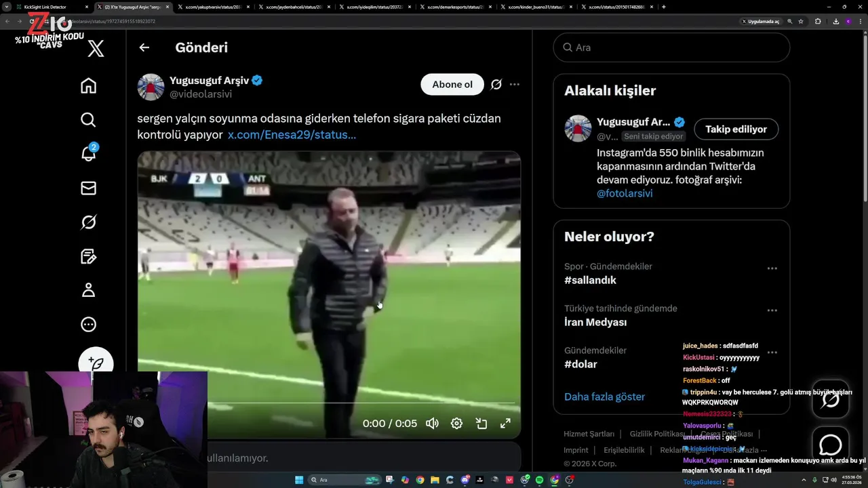Open Grok icon in left sidebar
Viewport: 868px width, 488px height.
pos(88,222)
